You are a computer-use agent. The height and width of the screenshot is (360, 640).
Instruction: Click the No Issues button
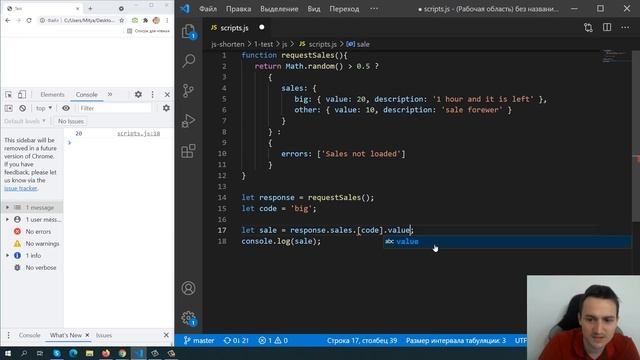71,121
